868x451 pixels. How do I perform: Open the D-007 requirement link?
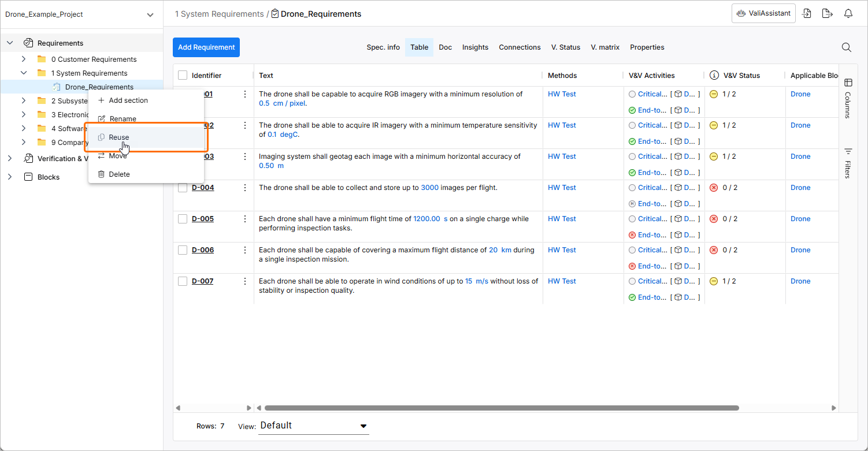click(x=203, y=281)
